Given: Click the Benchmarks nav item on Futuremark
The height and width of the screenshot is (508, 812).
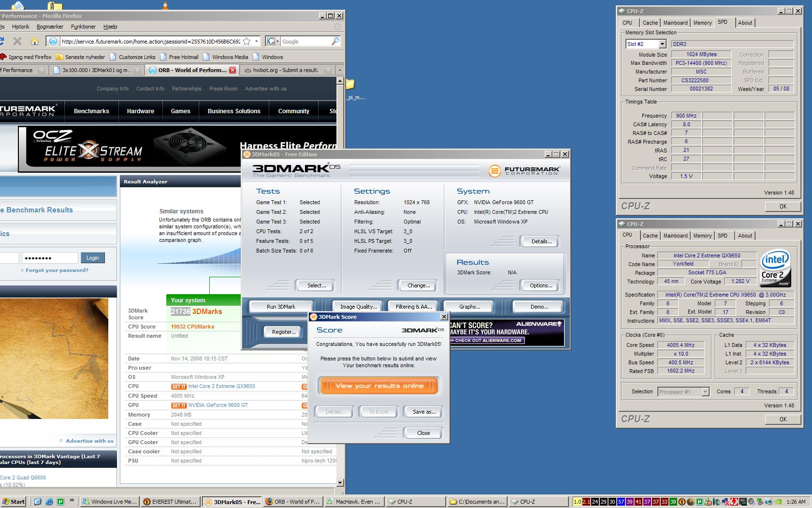Looking at the screenshot, I should pos(91,111).
